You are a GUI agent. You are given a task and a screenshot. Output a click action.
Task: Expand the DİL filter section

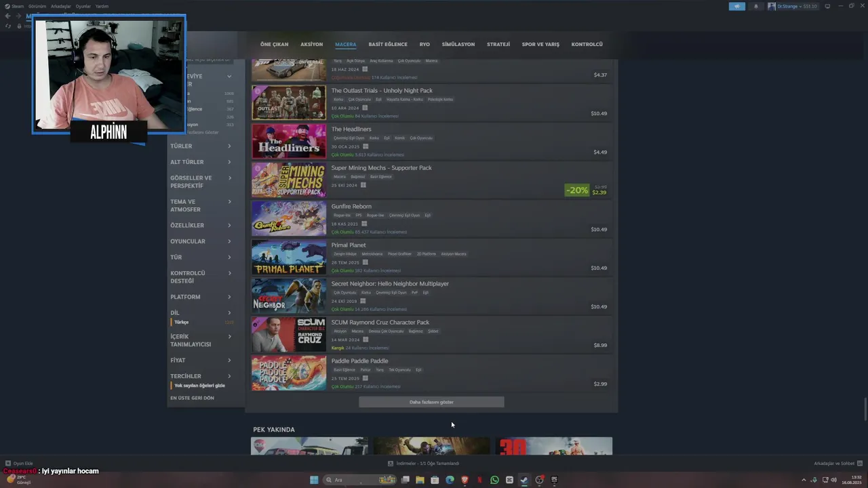click(201, 313)
